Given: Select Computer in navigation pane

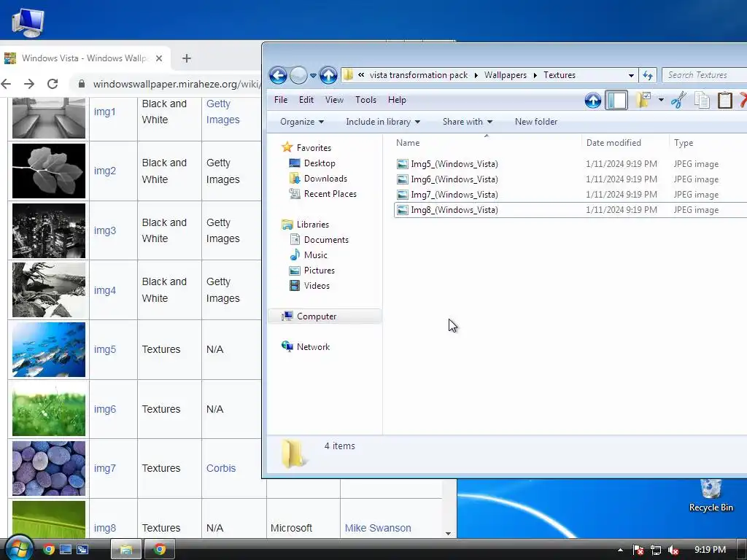Looking at the screenshot, I should [x=325, y=316].
